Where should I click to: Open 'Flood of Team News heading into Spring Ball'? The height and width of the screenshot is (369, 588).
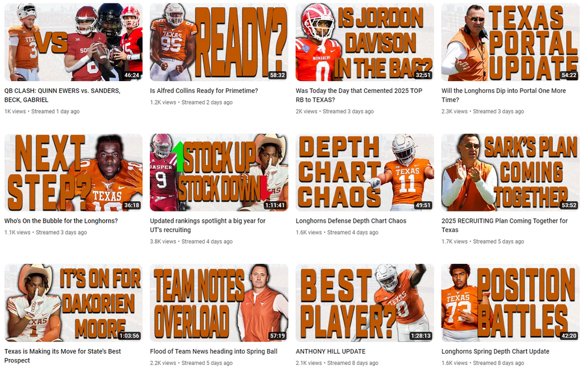[x=214, y=351]
